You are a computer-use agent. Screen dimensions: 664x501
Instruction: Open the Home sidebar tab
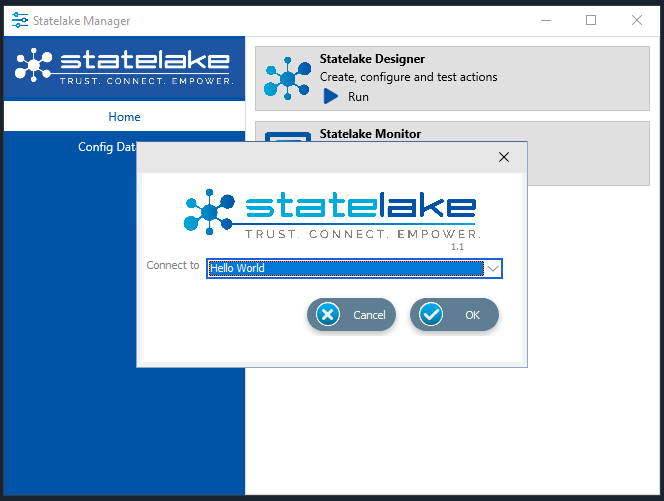point(124,116)
